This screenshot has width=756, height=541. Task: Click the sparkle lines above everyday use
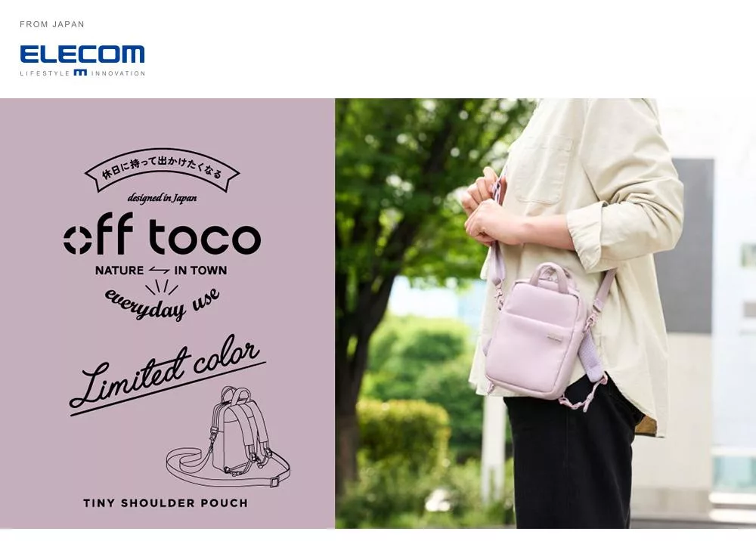pyautogui.click(x=162, y=286)
